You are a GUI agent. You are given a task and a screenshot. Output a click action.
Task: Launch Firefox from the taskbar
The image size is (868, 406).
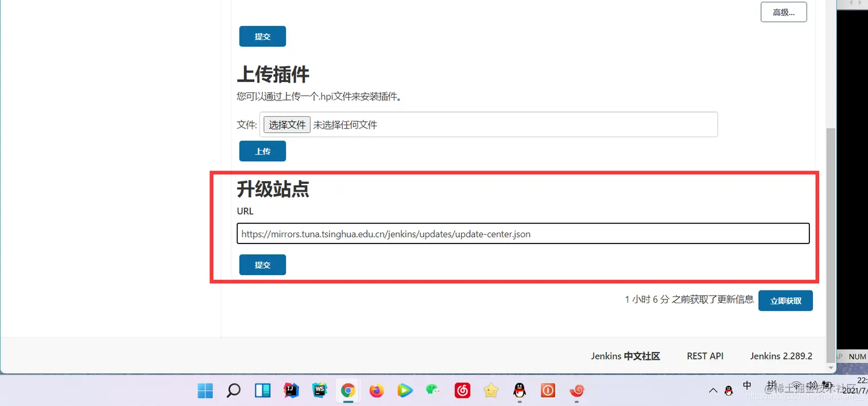(377, 390)
